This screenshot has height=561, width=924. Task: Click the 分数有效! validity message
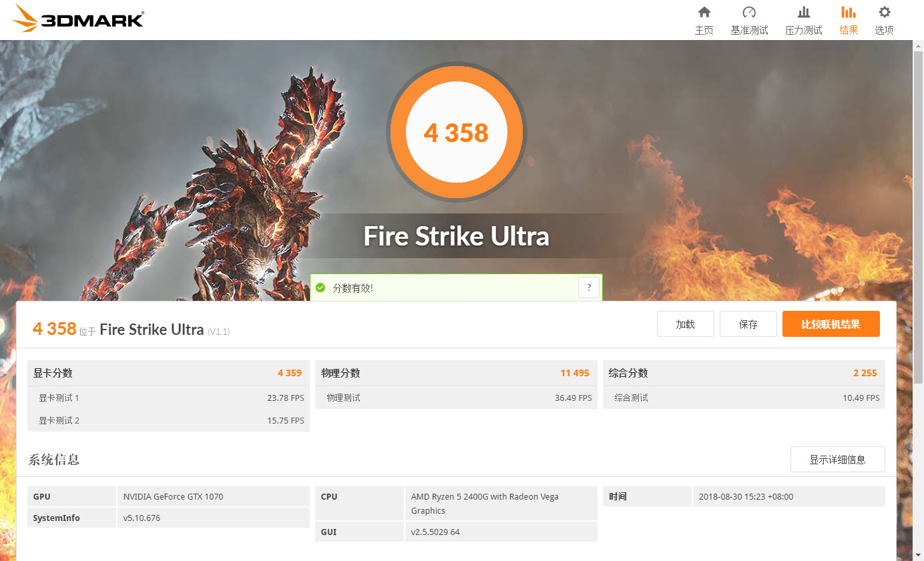click(x=353, y=288)
